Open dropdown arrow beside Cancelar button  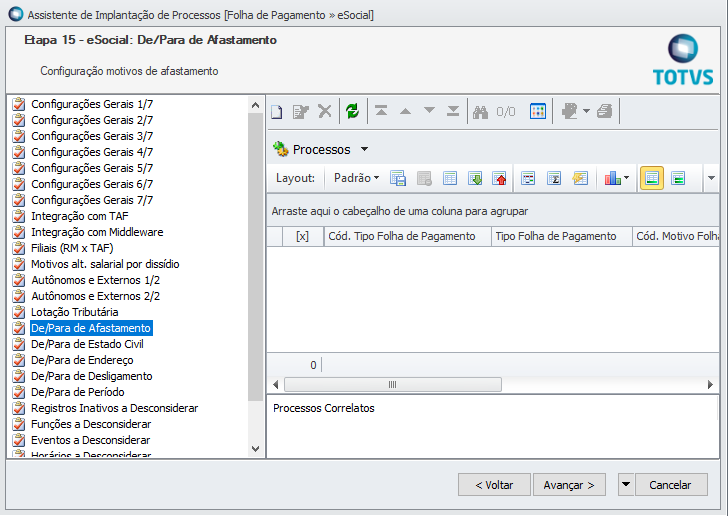pyautogui.click(x=626, y=484)
